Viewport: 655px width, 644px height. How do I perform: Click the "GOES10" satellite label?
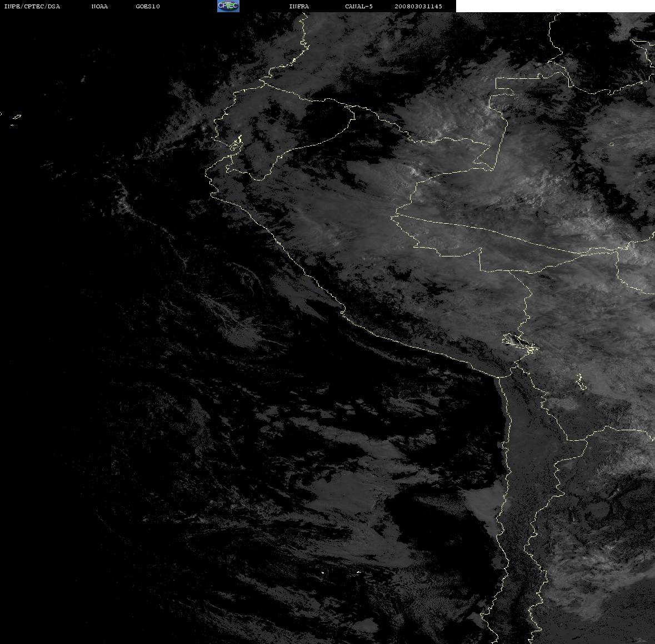pyautogui.click(x=148, y=6)
